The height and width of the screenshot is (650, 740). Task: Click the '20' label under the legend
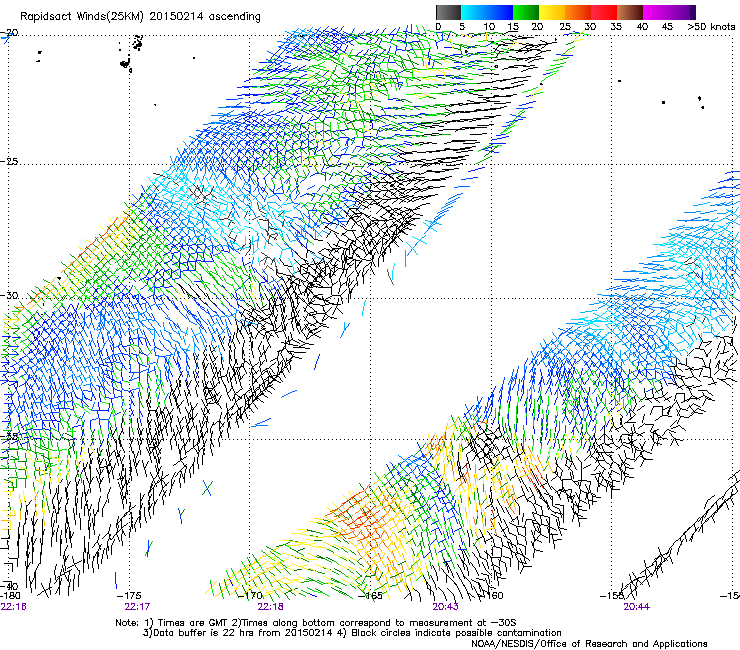click(538, 26)
